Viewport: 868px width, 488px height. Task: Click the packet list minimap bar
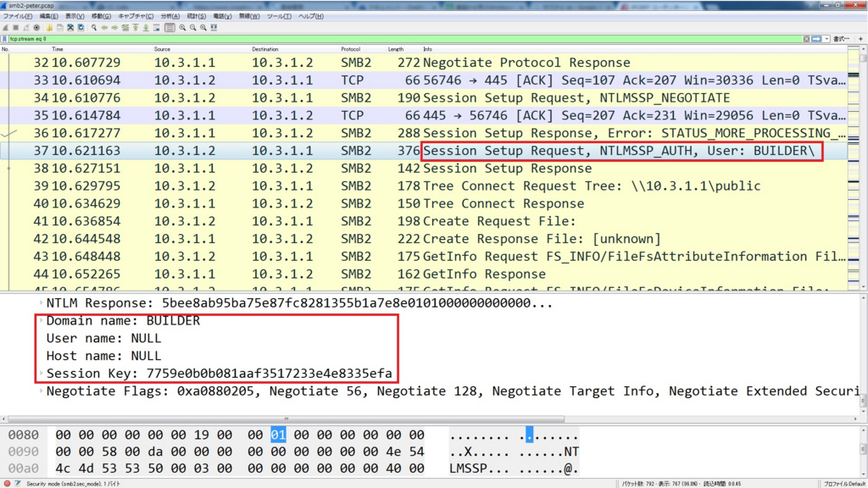[853, 169]
